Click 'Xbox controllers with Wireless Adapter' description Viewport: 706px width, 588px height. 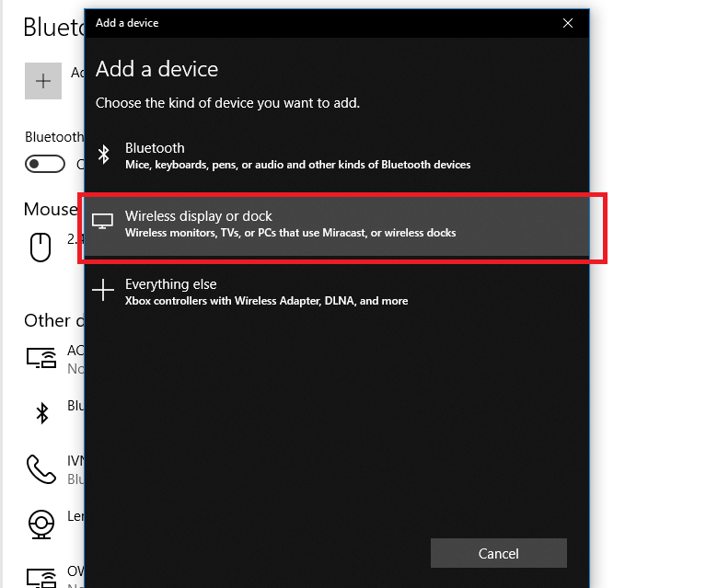click(267, 301)
